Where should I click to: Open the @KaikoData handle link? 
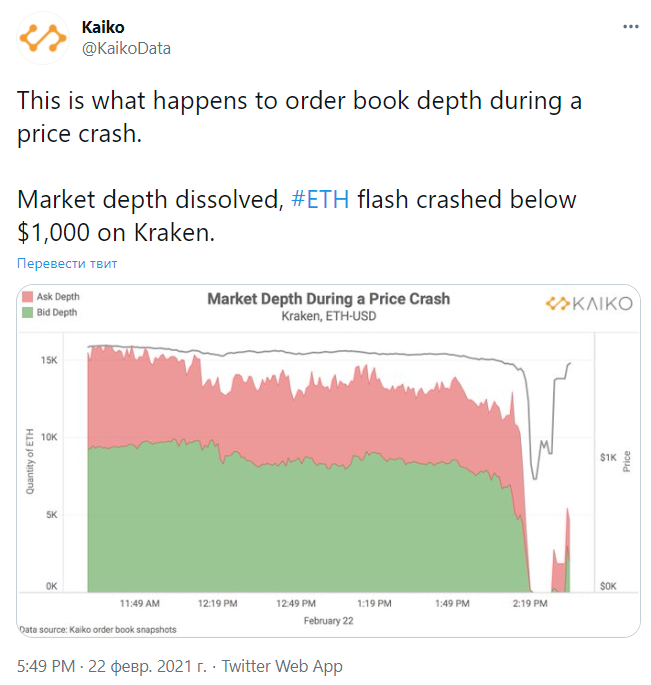point(125,48)
